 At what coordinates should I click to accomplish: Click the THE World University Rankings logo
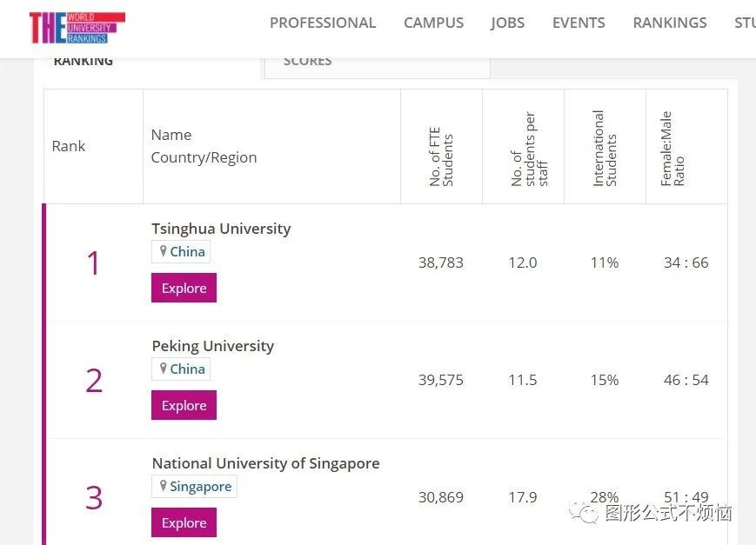point(77,27)
